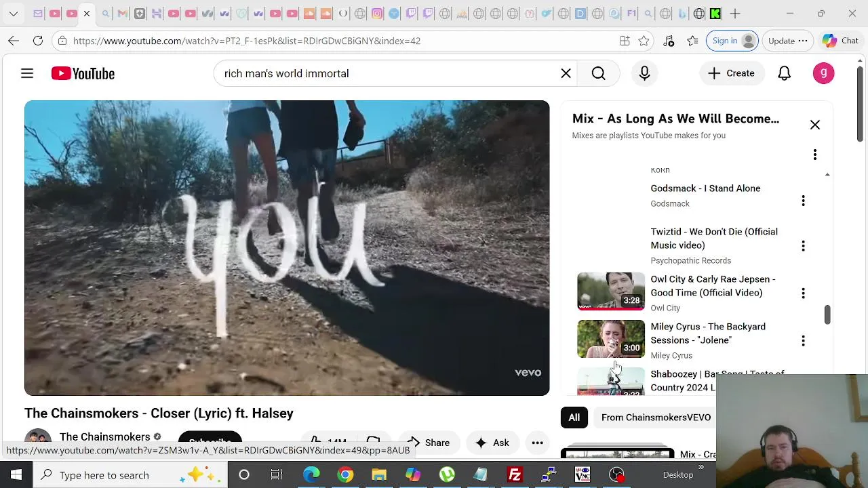Click the browser Sign in button
The height and width of the screenshot is (488, 868).
(x=732, y=41)
